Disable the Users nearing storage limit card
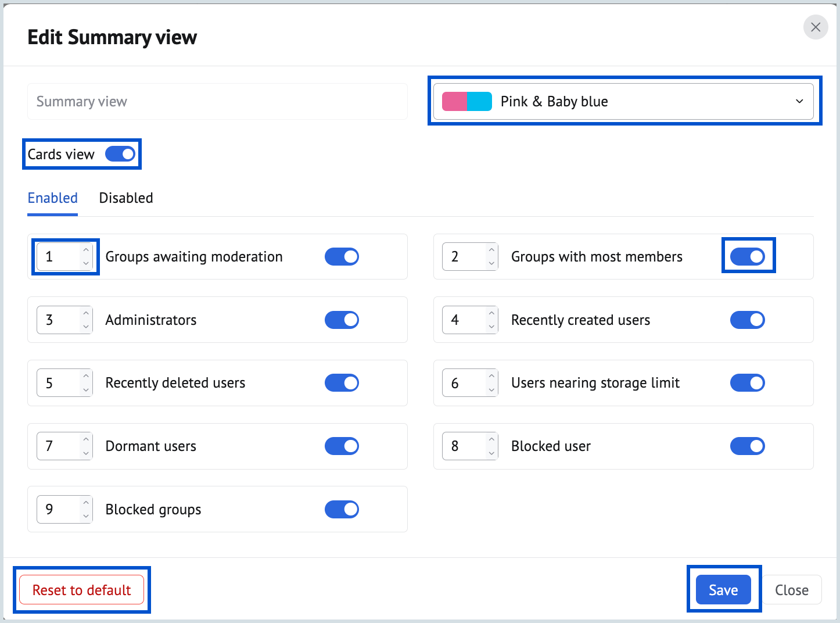This screenshot has width=840, height=623. click(748, 382)
